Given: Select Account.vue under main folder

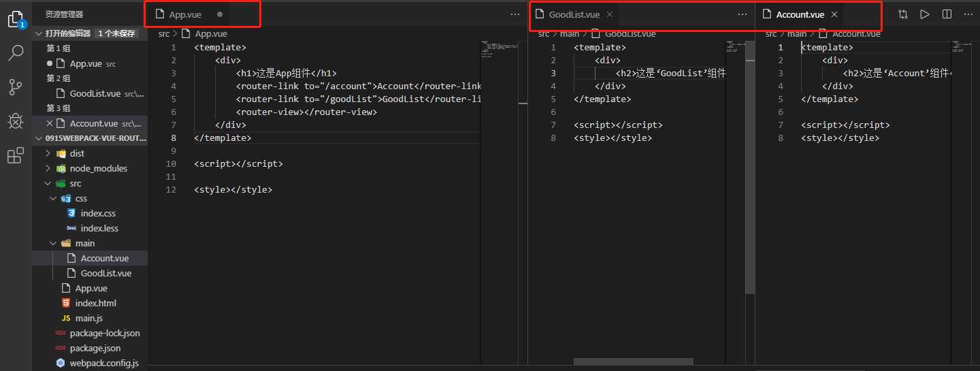Looking at the screenshot, I should pyautogui.click(x=89, y=258).
